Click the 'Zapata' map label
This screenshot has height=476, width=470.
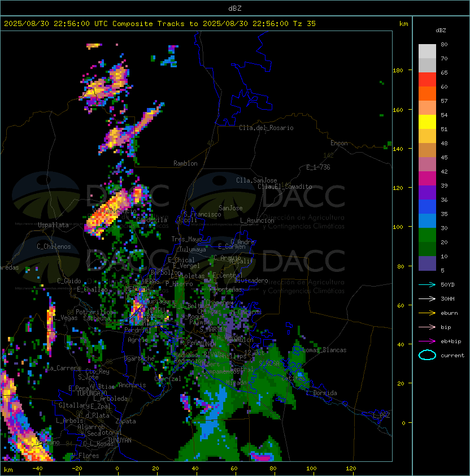coord(125,421)
